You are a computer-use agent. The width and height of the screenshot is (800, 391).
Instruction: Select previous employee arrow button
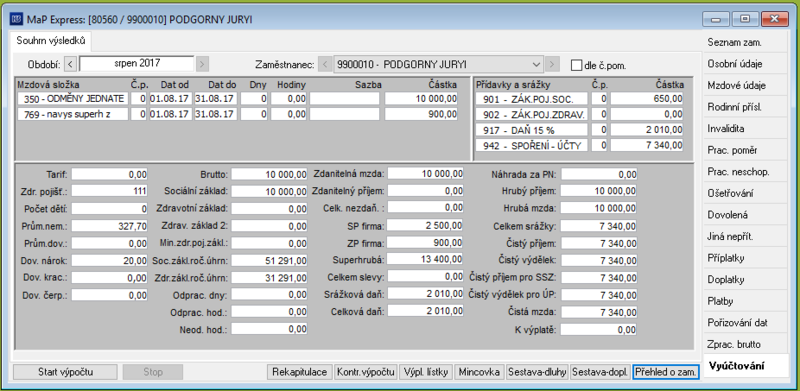click(x=324, y=65)
